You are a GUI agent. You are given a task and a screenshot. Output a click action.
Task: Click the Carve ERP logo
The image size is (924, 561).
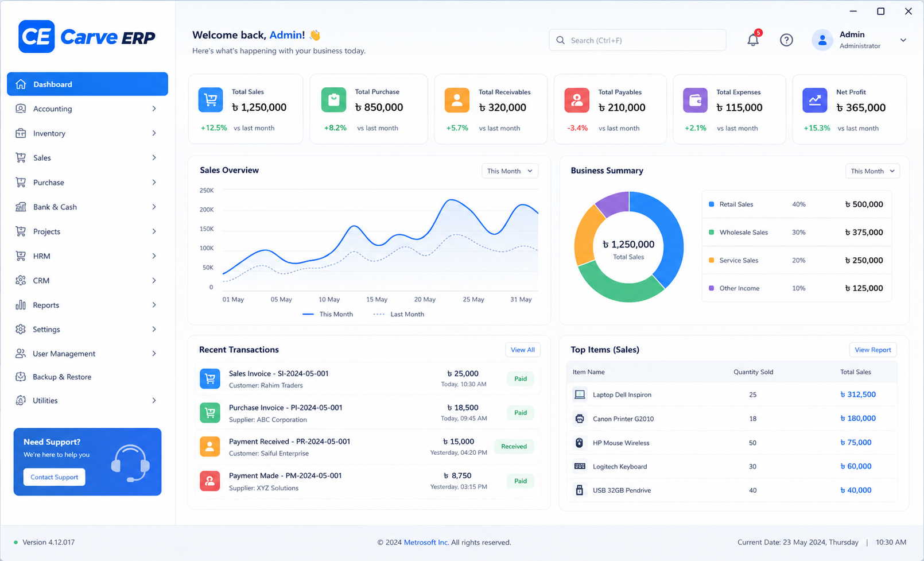[x=87, y=37]
